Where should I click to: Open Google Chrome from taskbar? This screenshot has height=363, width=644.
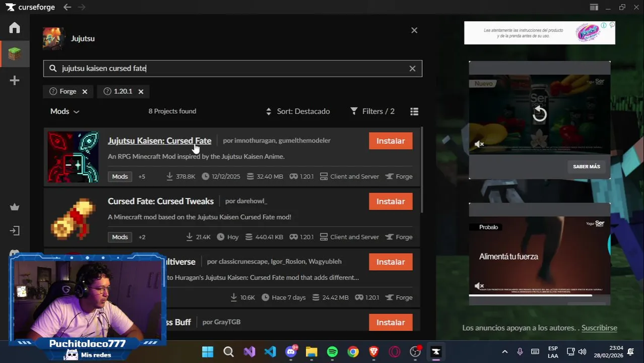click(x=353, y=351)
